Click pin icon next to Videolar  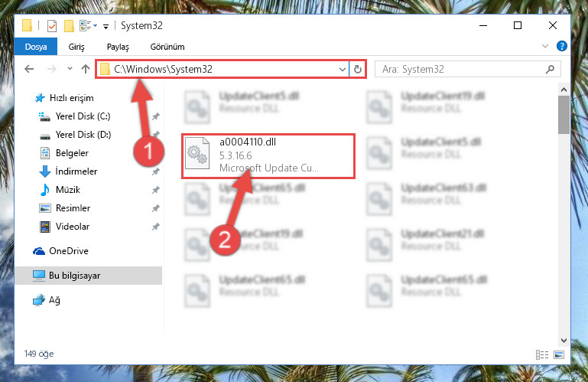(156, 227)
